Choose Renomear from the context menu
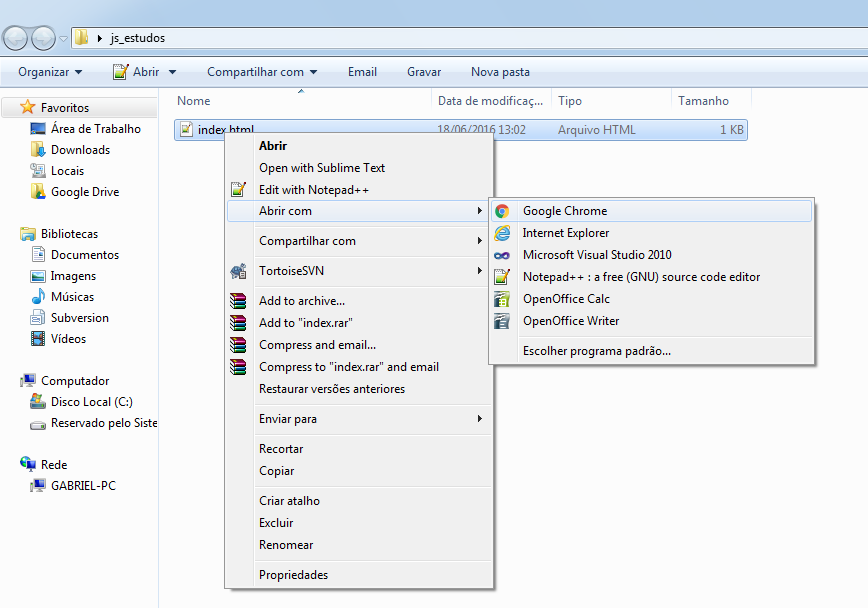868x608 pixels. click(x=286, y=545)
